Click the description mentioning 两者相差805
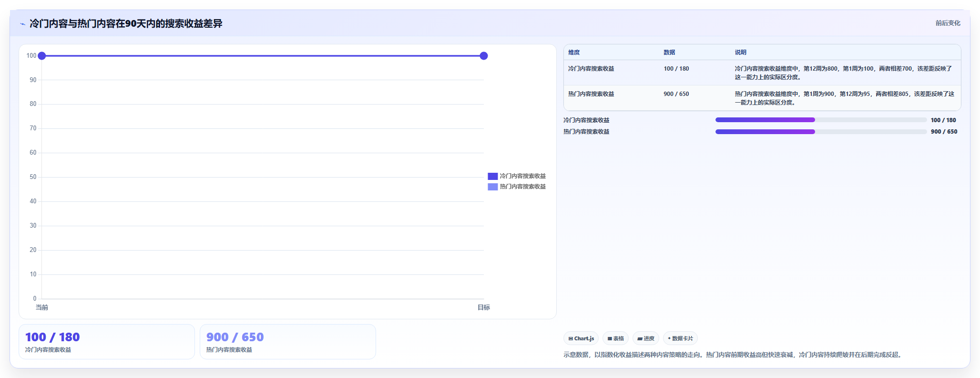The image size is (980, 378). pos(844,98)
